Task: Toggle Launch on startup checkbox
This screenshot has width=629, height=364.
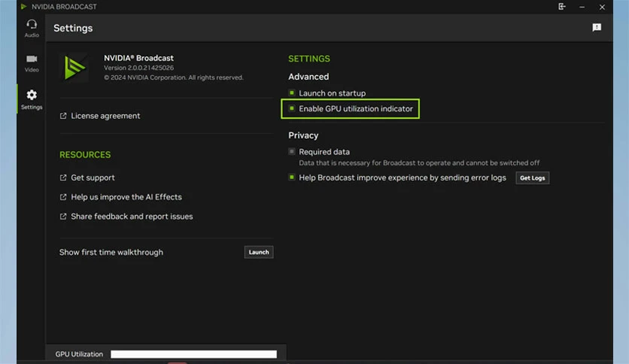Action: pyautogui.click(x=292, y=93)
